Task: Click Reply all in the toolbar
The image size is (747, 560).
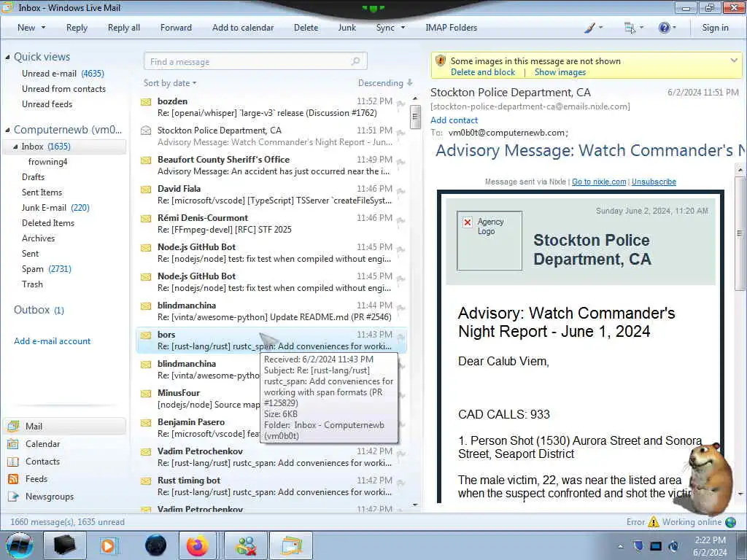Action: 124,28
